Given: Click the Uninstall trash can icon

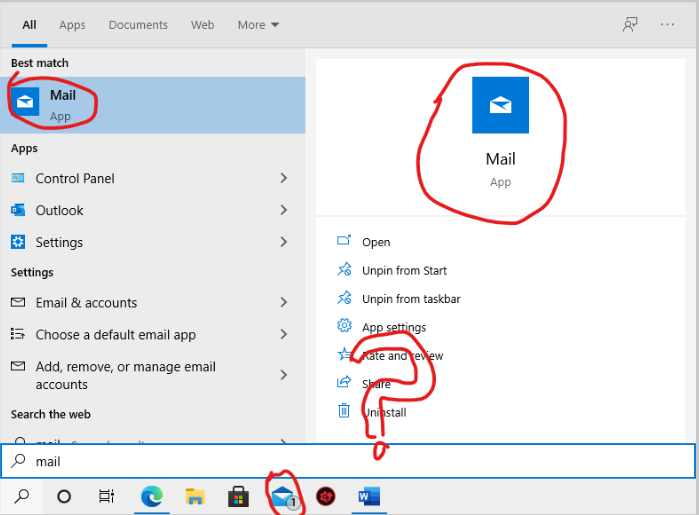Looking at the screenshot, I should pos(344,411).
